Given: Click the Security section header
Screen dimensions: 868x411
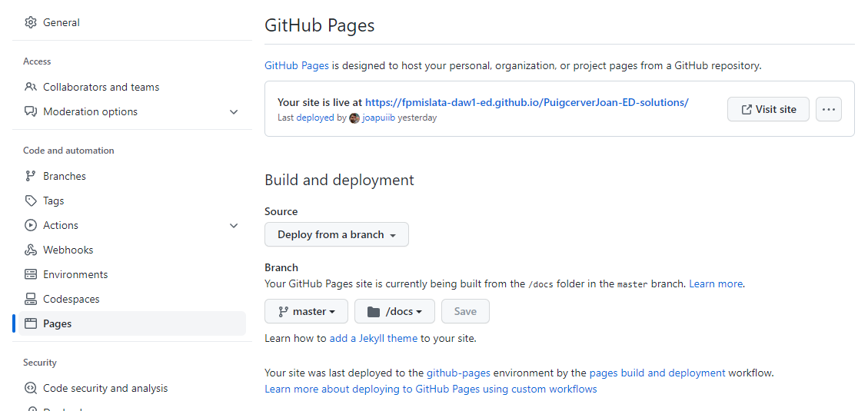Looking at the screenshot, I should [x=40, y=363].
